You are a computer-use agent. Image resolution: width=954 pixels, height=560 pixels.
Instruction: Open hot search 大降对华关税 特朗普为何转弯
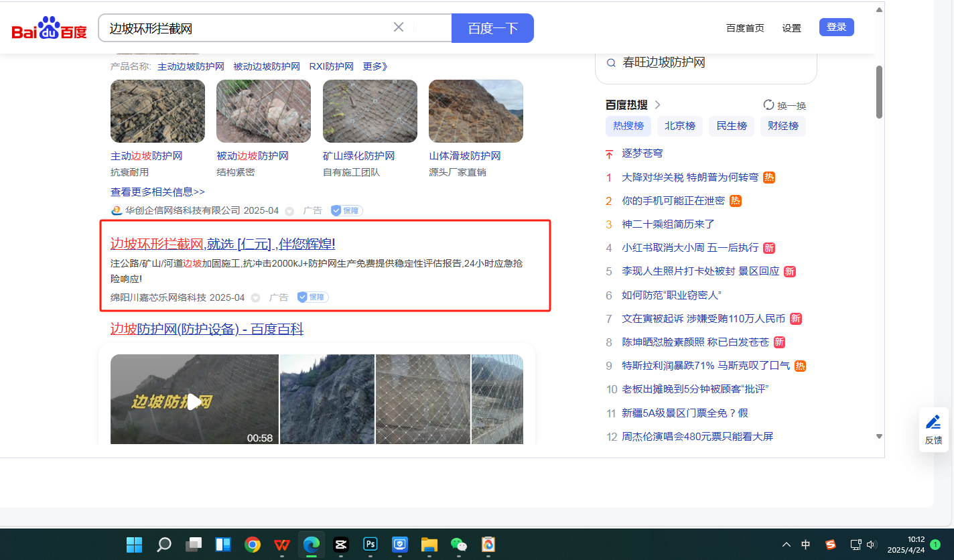(690, 178)
